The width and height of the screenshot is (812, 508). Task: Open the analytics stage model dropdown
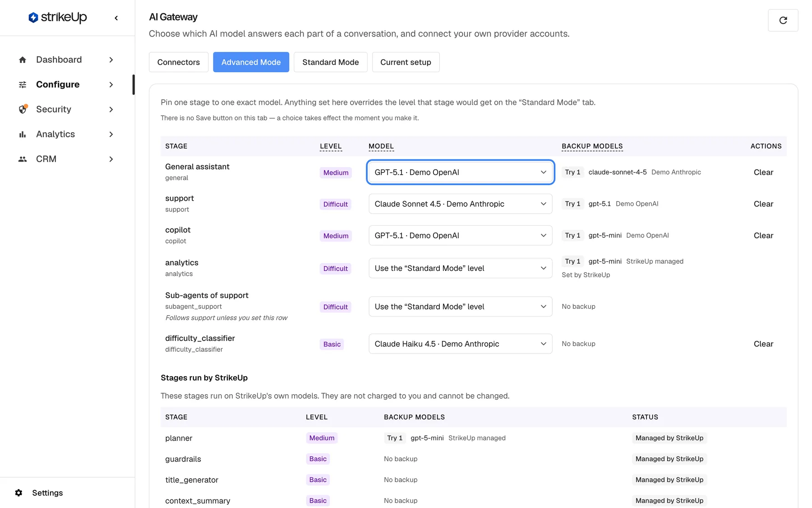[461, 268]
